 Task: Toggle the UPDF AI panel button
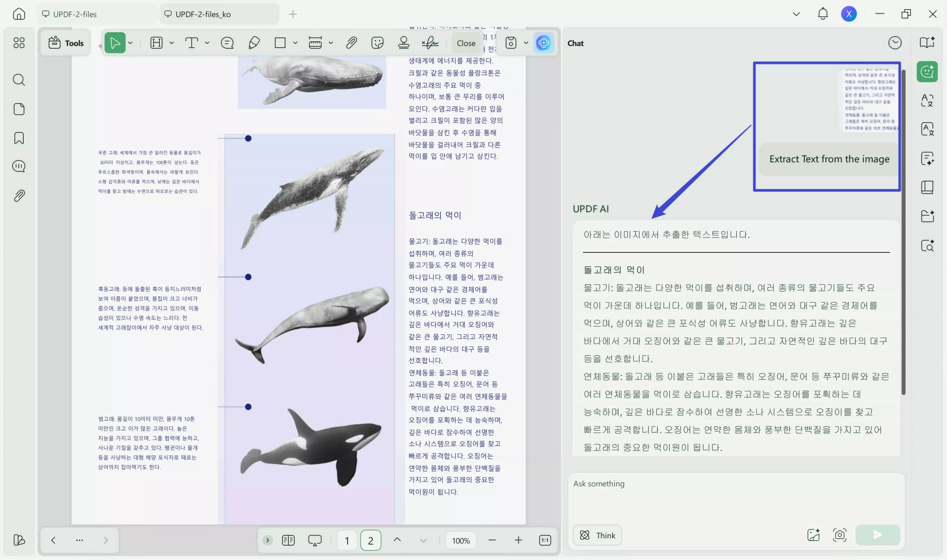pyautogui.click(x=543, y=43)
